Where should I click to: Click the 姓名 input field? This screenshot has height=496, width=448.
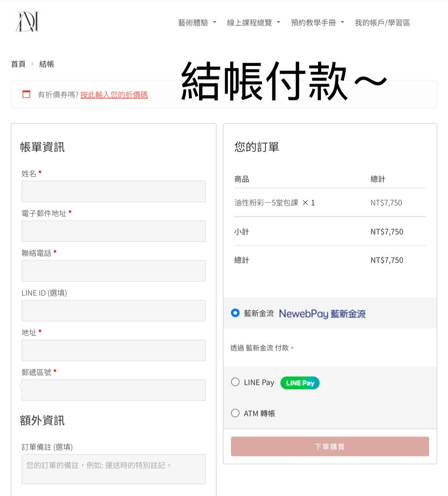[x=114, y=192]
